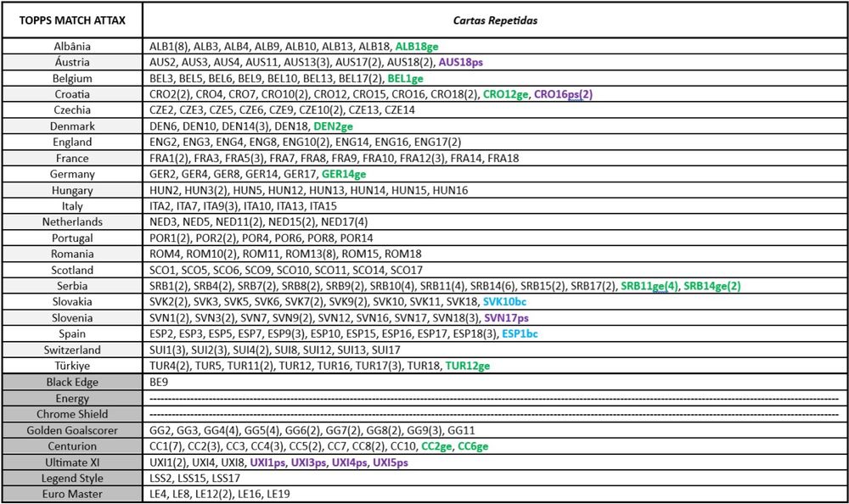This screenshot has width=849, height=504.
Task: Click the Albânia row label
Action: (x=72, y=47)
